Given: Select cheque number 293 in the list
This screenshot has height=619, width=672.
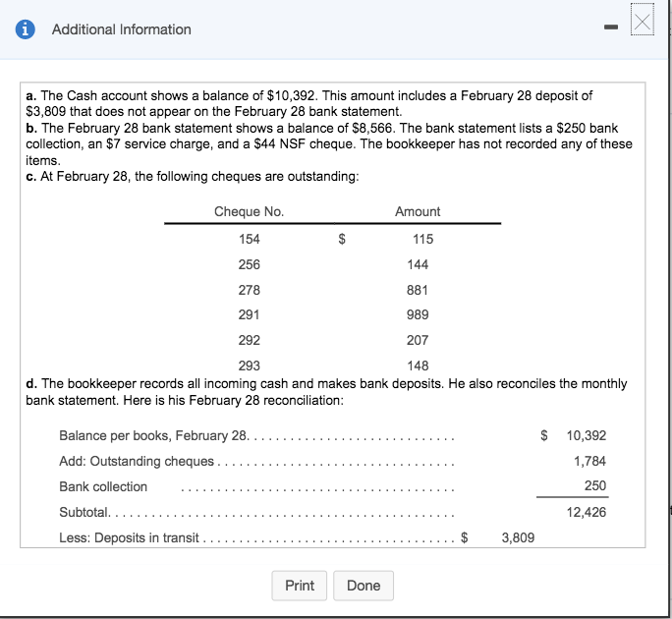Looking at the screenshot, I should point(250,366).
